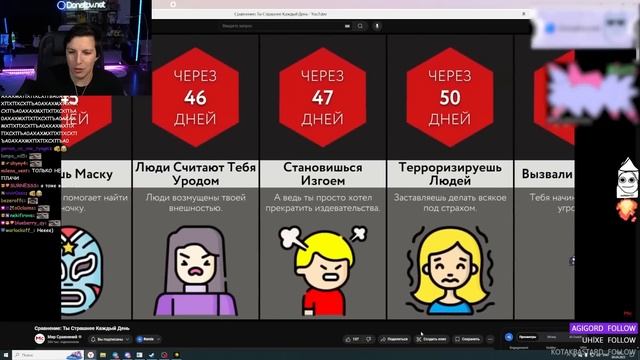Image resolution: width=640 pixels, height=360 pixels.
Task: Click the 46 days red hexagon card
Action: click(195, 97)
